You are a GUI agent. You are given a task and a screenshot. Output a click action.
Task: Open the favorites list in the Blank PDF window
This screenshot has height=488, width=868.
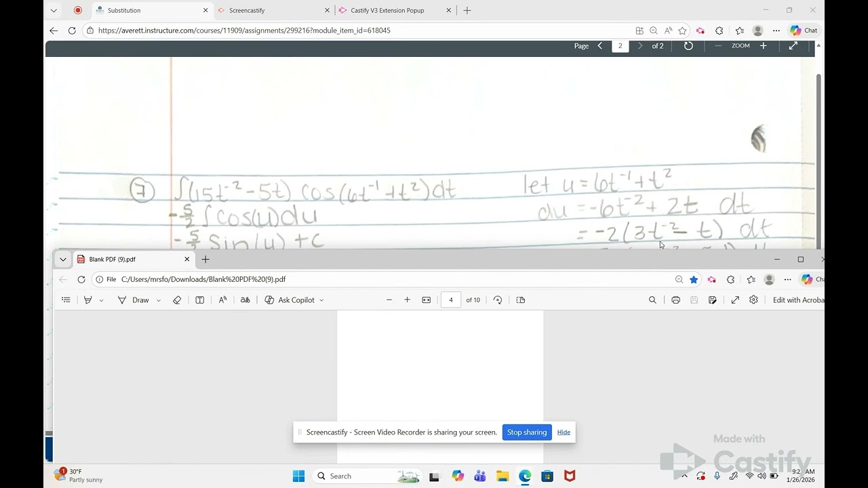751,279
